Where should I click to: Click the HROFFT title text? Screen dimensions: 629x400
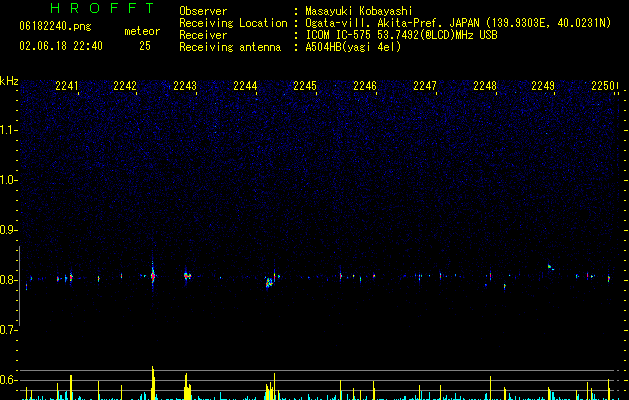(102, 8)
